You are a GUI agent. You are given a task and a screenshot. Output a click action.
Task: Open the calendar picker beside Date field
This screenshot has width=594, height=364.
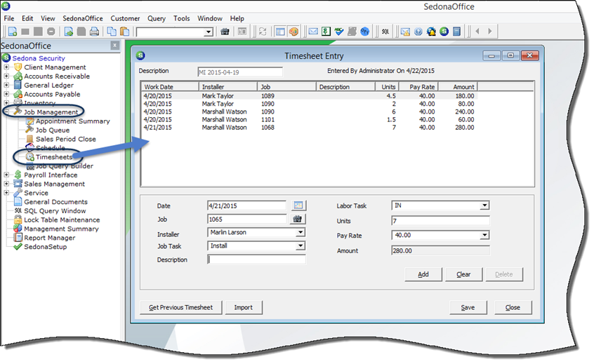pyautogui.click(x=298, y=205)
